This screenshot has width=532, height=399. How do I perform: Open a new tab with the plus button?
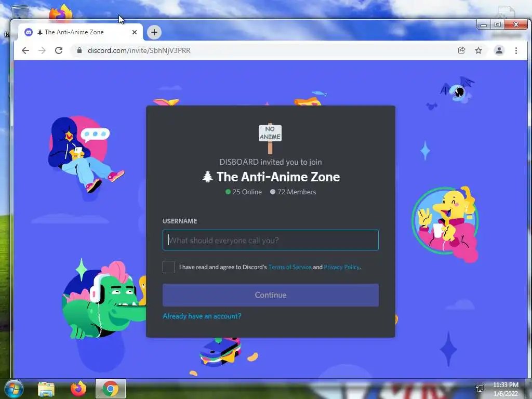(x=154, y=32)
